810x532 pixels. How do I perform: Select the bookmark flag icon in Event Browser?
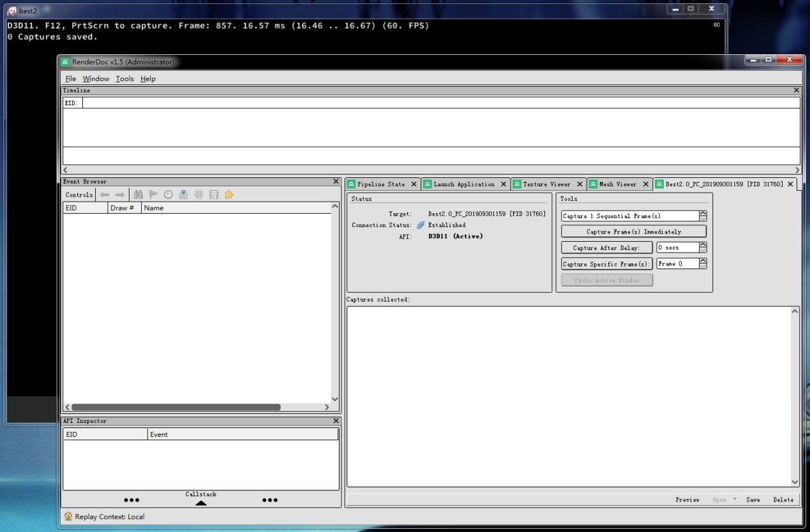point(153,195)
